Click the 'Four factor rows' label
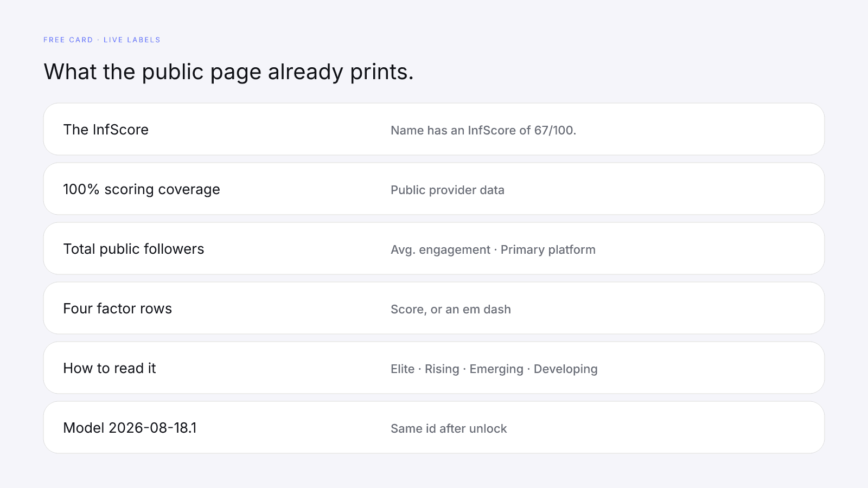868x488 pixels. click(117, 309)
